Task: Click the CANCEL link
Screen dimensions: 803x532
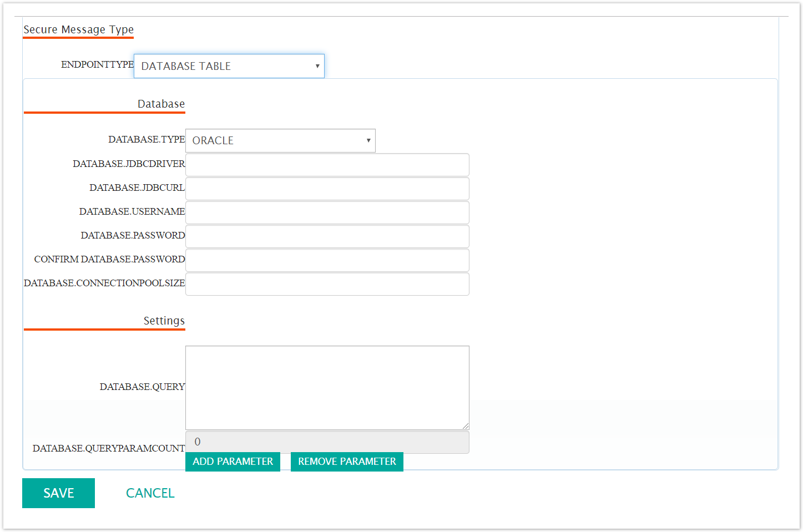Action: pyautogui.click(x=150, y=493)
